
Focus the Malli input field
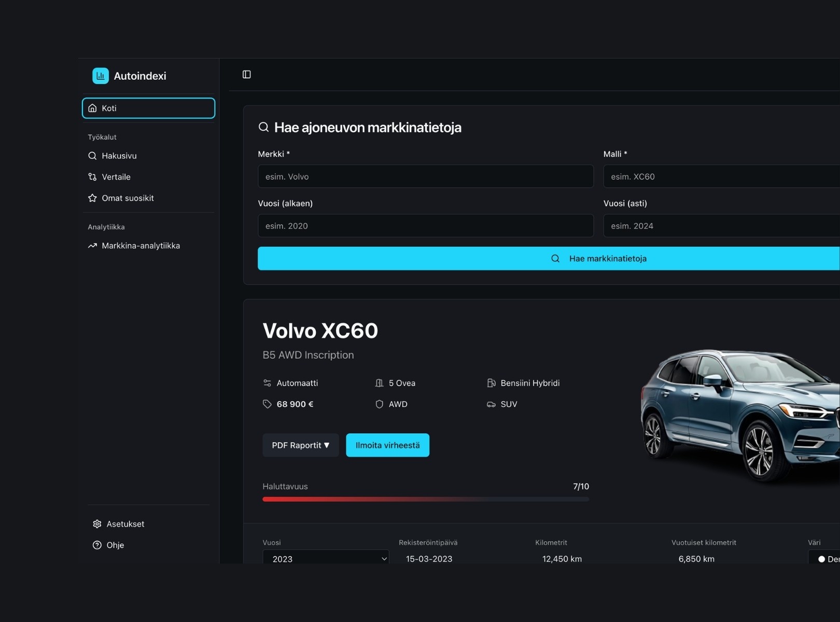click(722, 176)
